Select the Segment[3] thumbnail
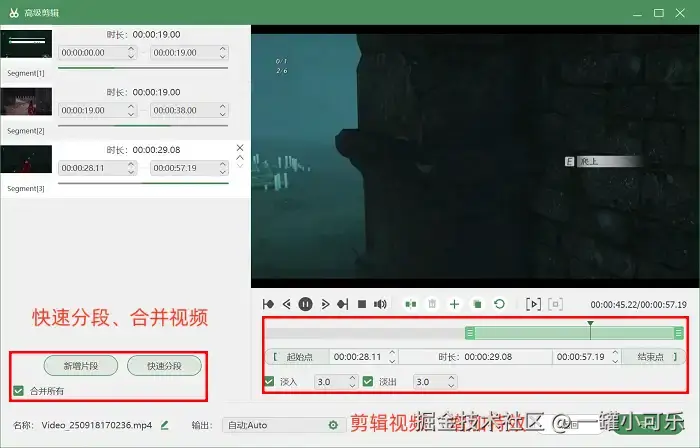The width and height of the screenshot is (700, 448). (26, 159)
